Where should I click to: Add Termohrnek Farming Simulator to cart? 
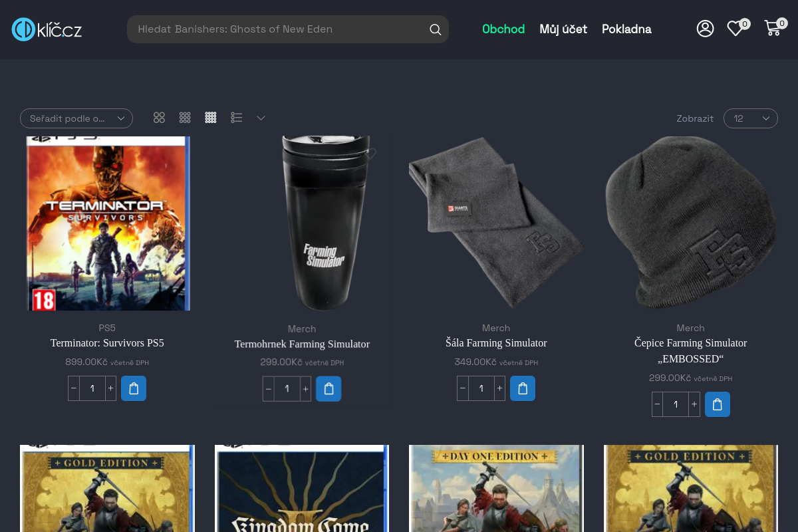pos(329,389)
